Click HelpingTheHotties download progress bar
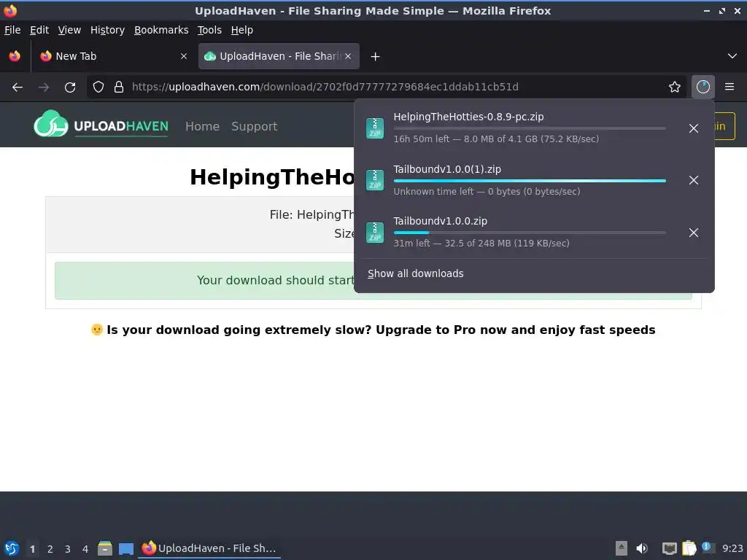Viewport: 747px width, 560px height. pyautogui.click(x=530, y=128)
